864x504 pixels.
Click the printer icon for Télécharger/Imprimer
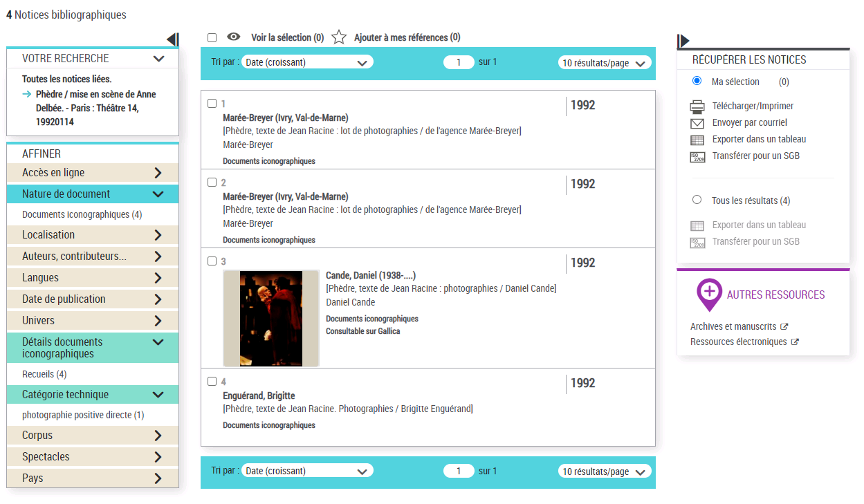tap(697, 106)
